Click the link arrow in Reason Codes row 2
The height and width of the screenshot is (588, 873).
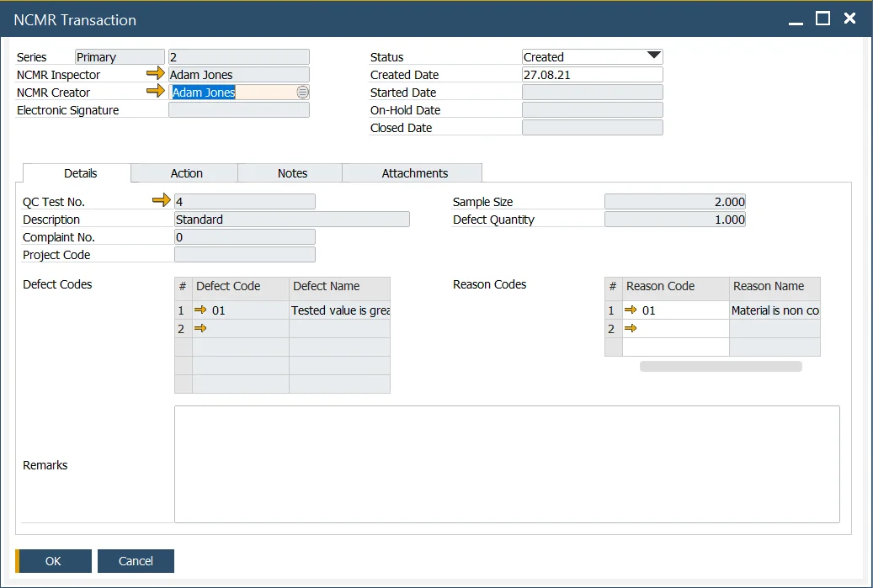[x=631, y=329]
